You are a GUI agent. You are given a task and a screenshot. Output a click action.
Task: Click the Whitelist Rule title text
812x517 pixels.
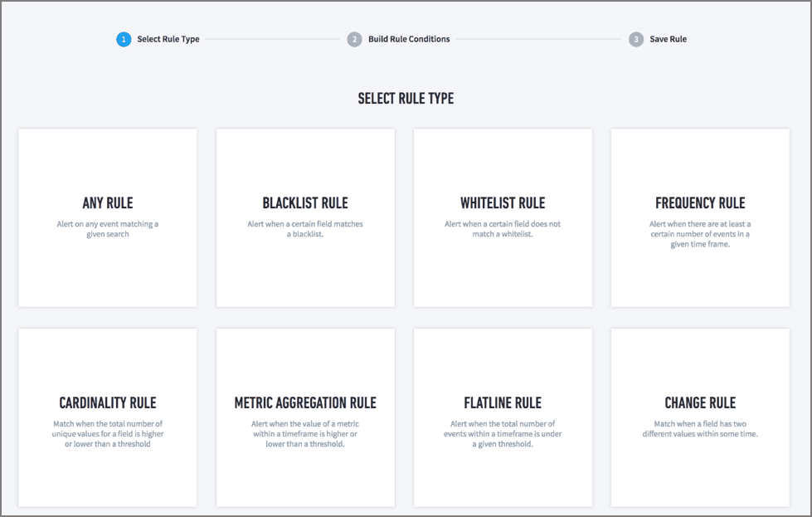[503, 202]
